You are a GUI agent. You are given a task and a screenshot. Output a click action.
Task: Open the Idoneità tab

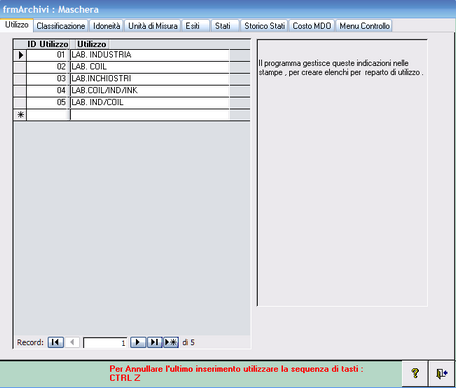[x=106, y=26]
